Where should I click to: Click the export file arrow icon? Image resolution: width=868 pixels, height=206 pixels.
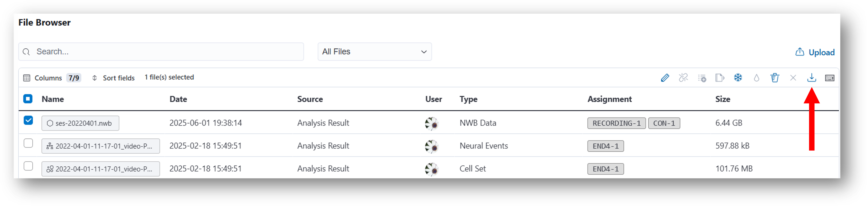coord(720,78)
